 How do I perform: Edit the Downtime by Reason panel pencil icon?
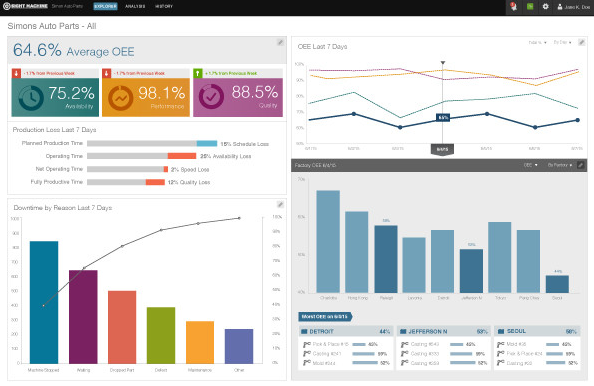280,205
